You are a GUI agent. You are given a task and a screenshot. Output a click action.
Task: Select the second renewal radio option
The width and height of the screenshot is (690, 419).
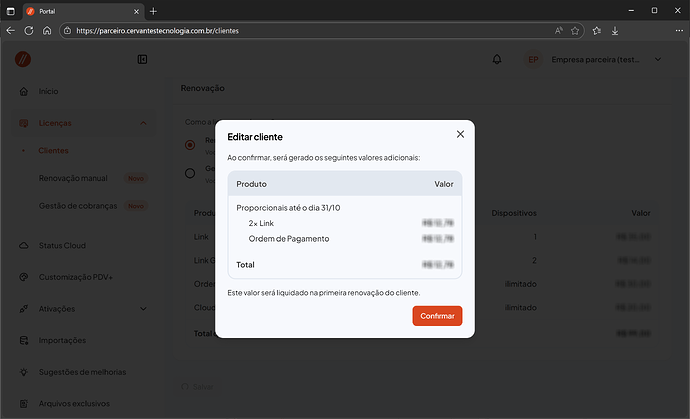coord(190,172)
